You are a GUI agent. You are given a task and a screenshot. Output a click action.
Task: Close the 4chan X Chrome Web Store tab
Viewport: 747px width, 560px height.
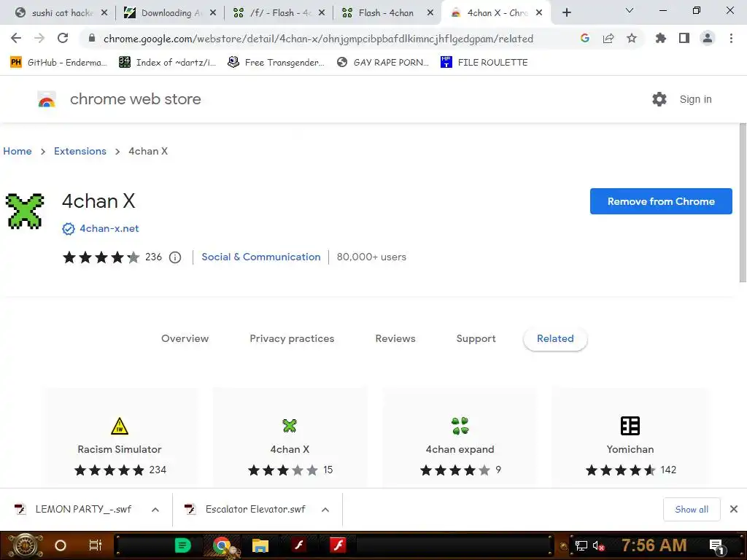(x=539, y=13)
